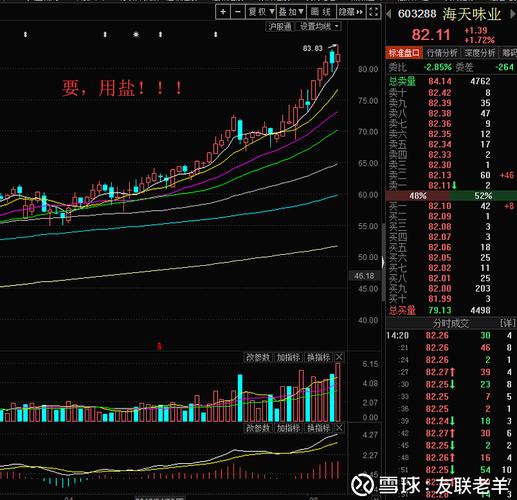Open the 叠加 overlay dropdown
The height and width of the screenshot is (500, 517).
pos(291,12)
